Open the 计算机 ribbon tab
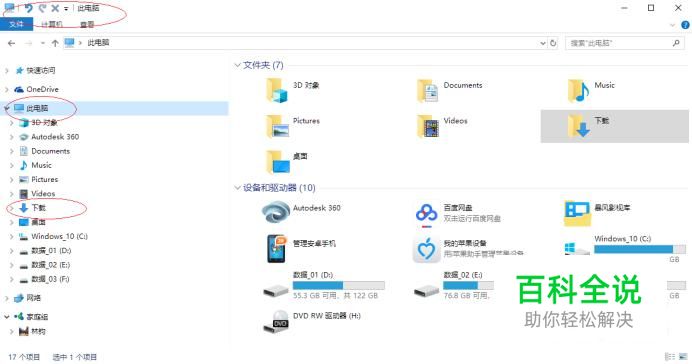 click(x=52, y=24)
